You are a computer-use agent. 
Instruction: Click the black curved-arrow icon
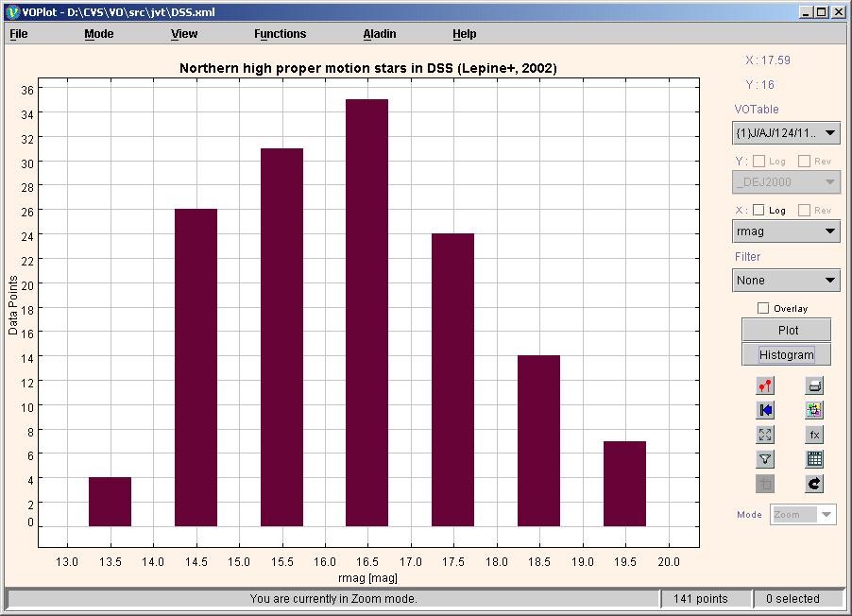pyautogui.click(x=814, y=484)
